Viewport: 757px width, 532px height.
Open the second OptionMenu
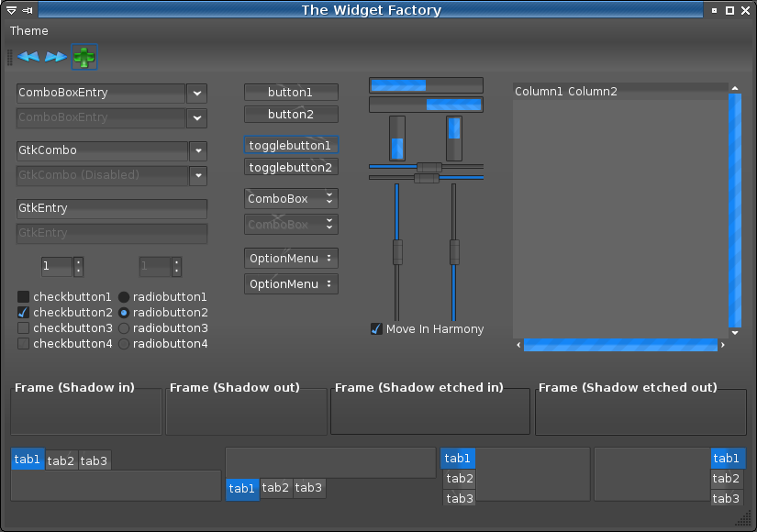[291, 283]
